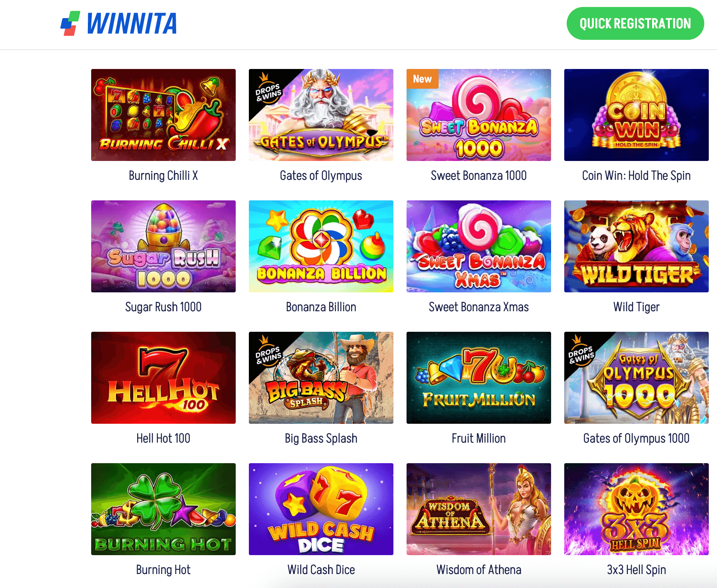
Task: Select the Wild Cash Dice game image
Action: 321,509
